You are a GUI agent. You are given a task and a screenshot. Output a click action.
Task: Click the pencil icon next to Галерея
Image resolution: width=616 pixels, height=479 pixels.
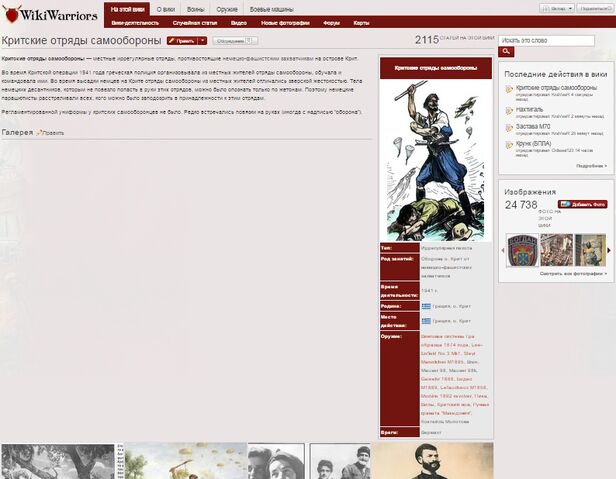click(39, 133)
